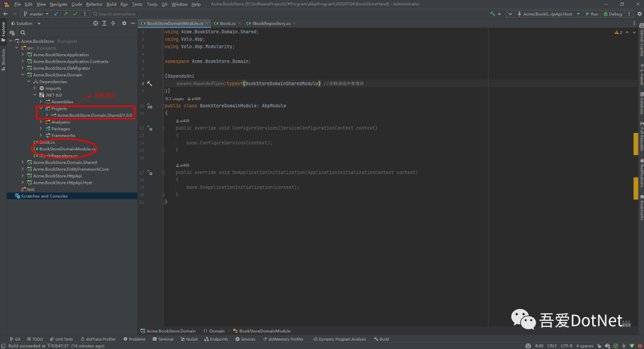This screenshot has height=349, width=644.
Task: Toggle the Endpoints tool window
Action: click(x=216, y=339)
